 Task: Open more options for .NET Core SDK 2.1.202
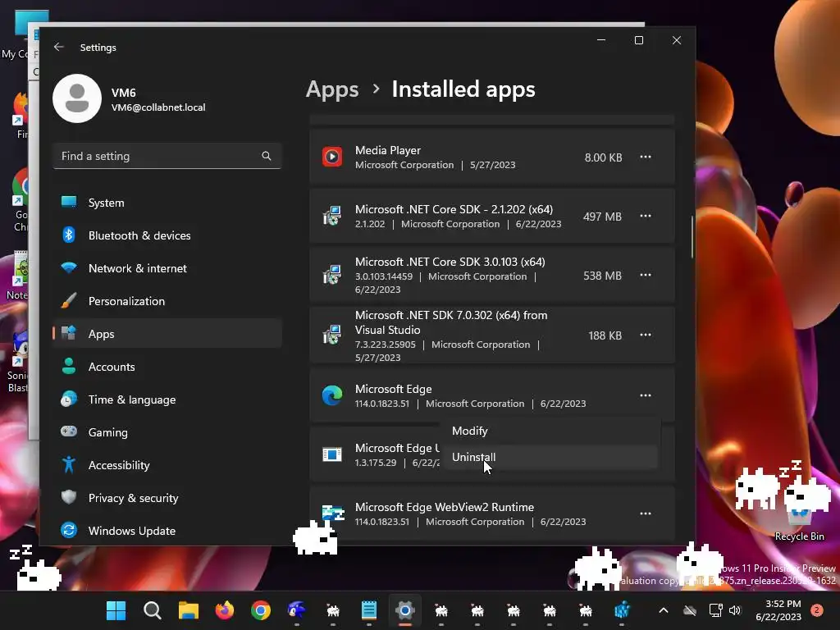pyautogui.click(x=646, y=216)
